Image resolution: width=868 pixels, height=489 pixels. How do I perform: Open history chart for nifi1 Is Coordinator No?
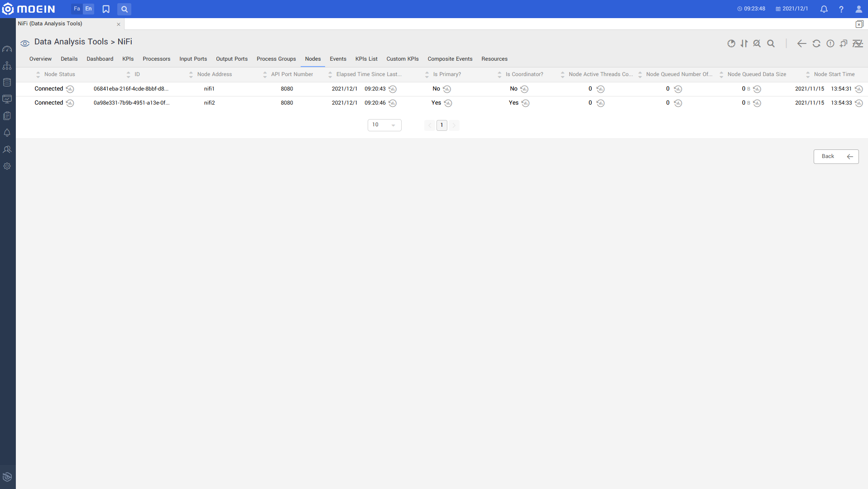tap(524, 89)
